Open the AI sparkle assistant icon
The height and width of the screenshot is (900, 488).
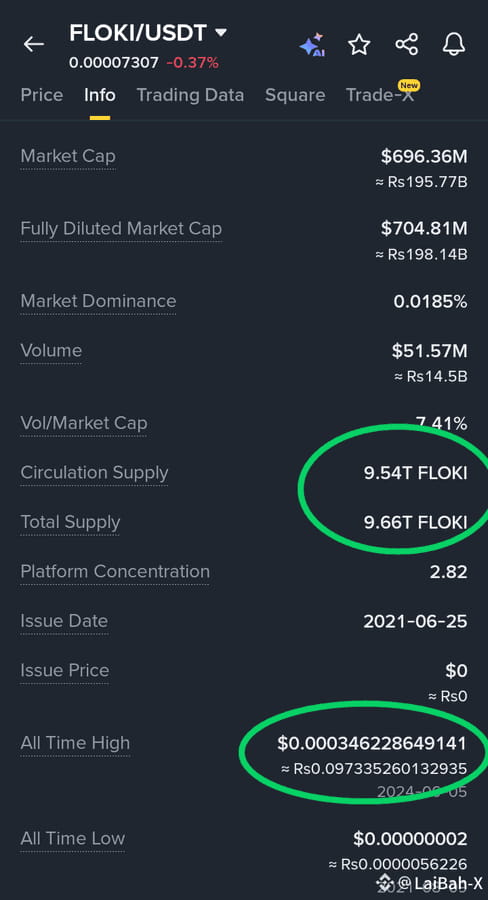pyautogui.click(x=312, y=45)
